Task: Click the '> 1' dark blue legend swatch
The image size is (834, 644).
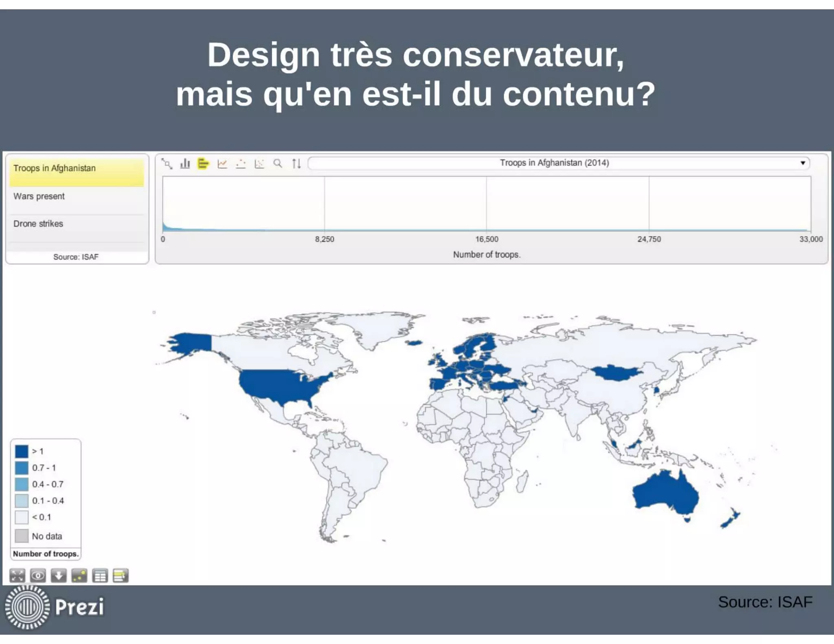Action: click(x=22, y=451)
